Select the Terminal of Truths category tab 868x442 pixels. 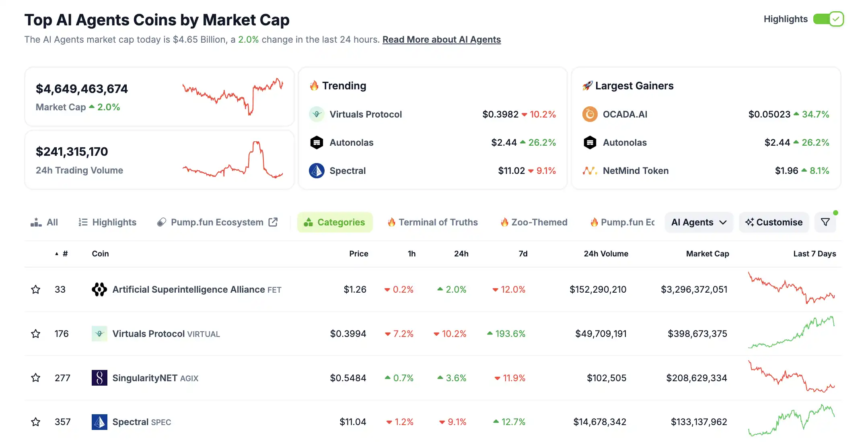point(433,222)
